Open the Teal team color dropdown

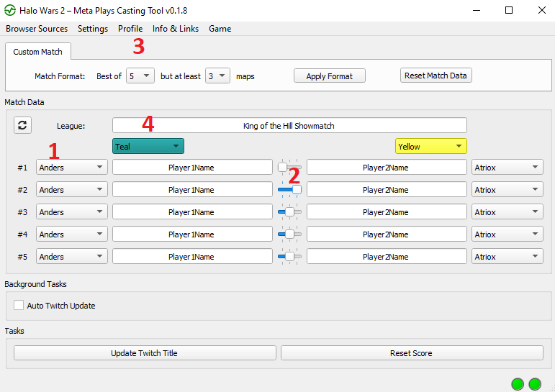point(148,146)
